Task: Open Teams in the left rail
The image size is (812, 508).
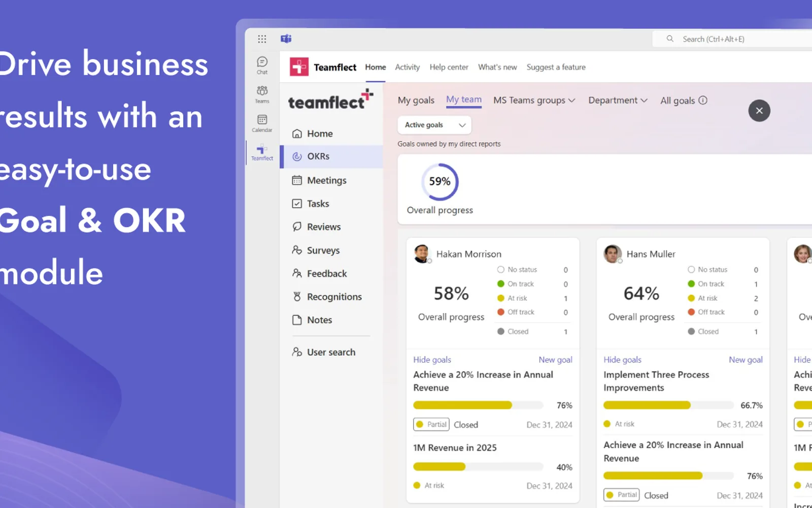Action: click(x=262, y=94)
